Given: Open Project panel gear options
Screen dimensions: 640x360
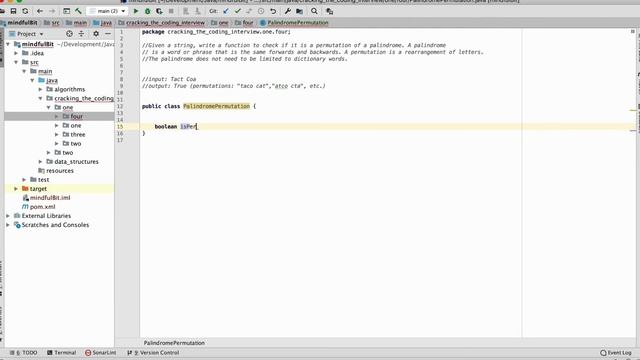Looking at the screenshot, I should tap(96, 34).
